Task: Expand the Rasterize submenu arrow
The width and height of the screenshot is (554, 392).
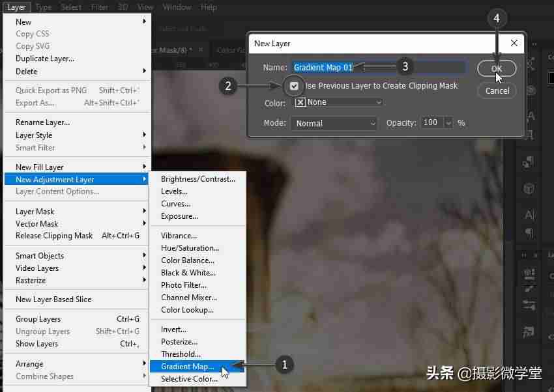Action: click(x=144, y=280)
